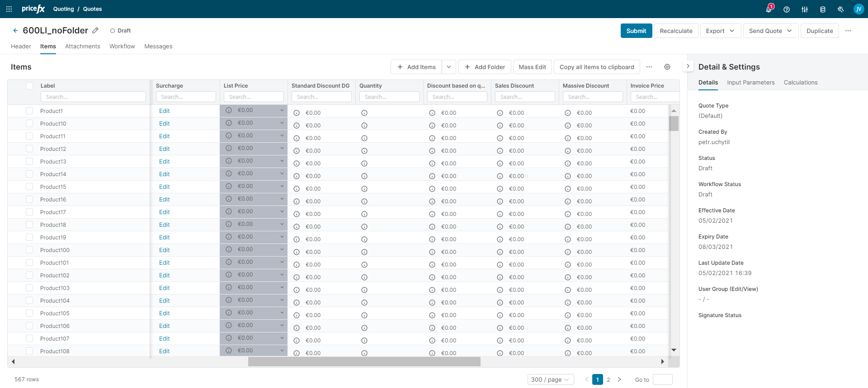Image resolution: width=868 pixels, height=388 pixels.
Task: Select the Product15 row checkbox
Action: click(29, 187)
